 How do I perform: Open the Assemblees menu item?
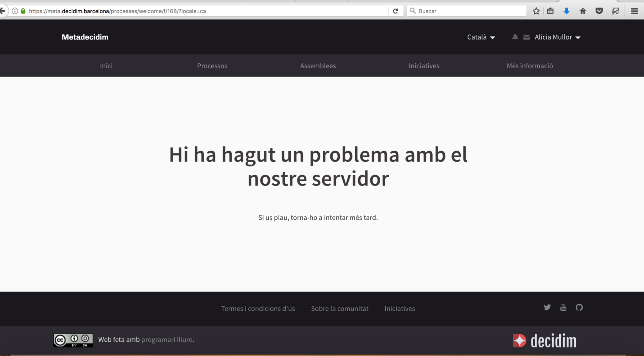(x=318, y=66)
